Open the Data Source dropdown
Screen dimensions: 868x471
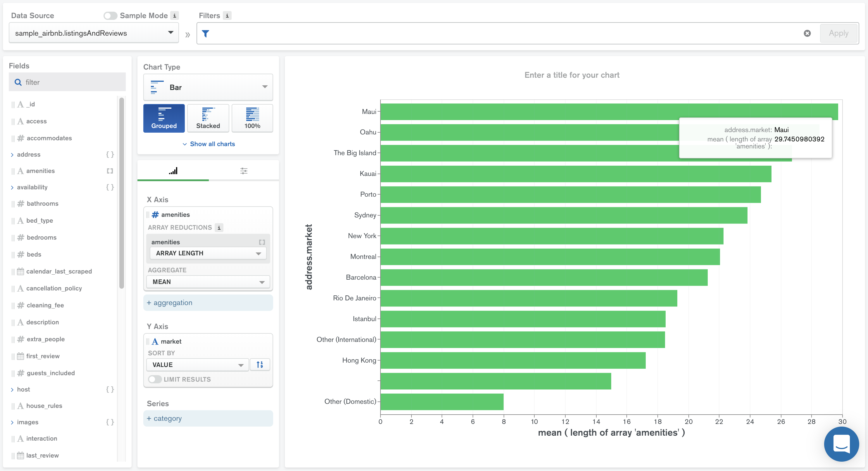point(94,33)
